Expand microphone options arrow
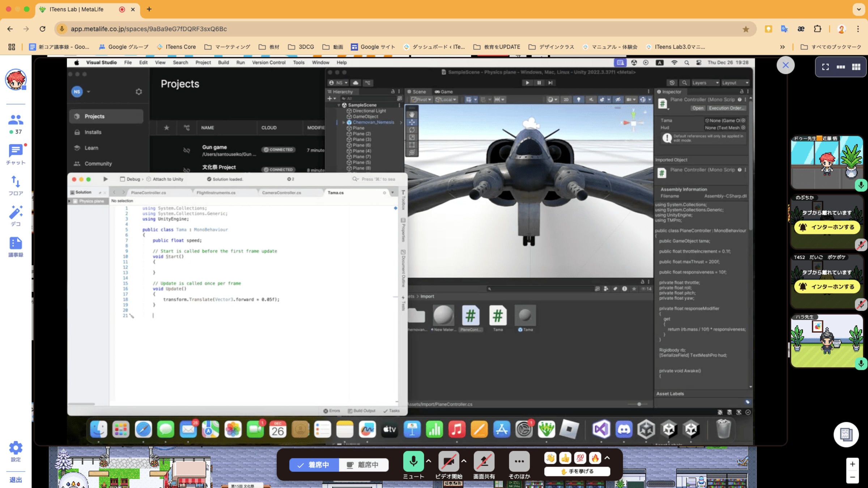Screen dimensions: 868x488 [x=429, y=461]
